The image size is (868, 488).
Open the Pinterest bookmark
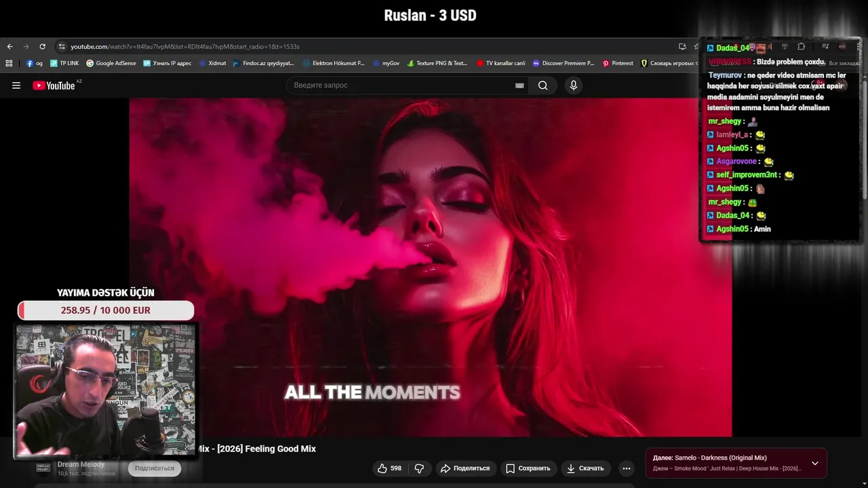618,63
